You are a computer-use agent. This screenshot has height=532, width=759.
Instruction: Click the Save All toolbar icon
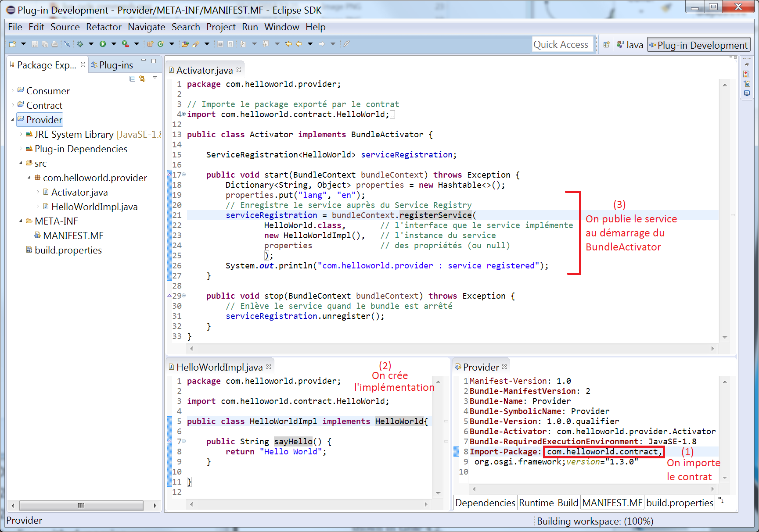coord(45,44)
